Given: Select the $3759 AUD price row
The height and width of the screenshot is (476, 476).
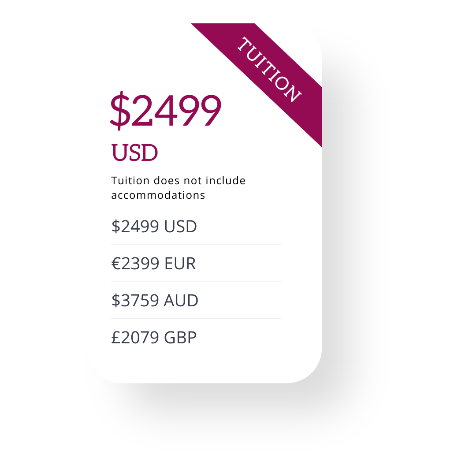Looking at the screenshot, I should (x=196, y=301).
